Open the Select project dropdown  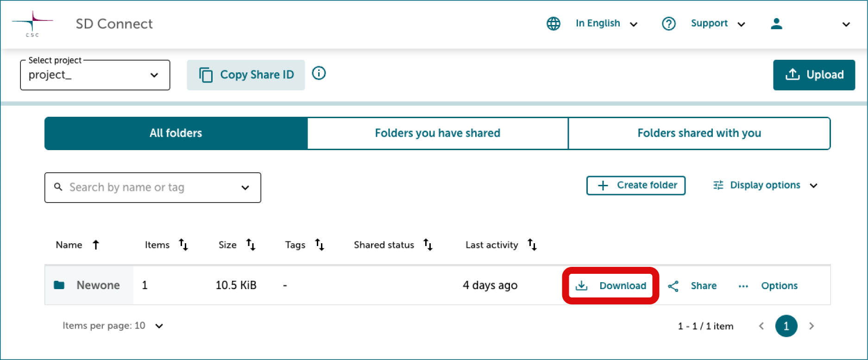tap(95, 75)
